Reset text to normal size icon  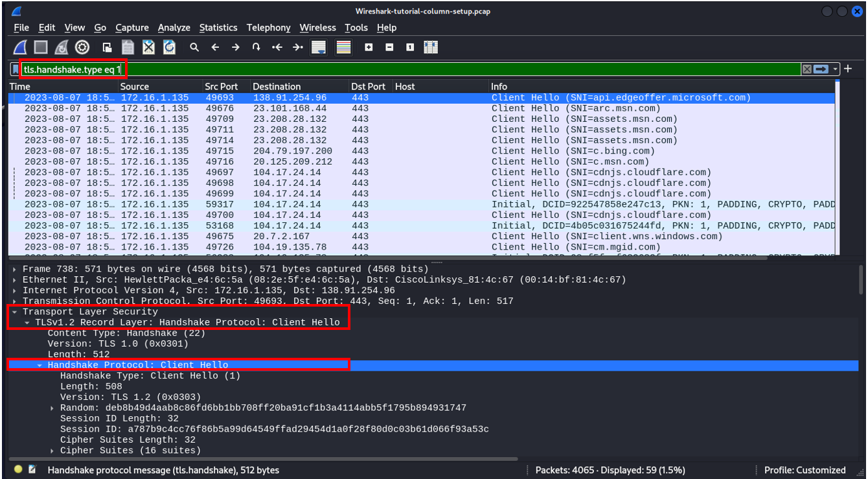click(410, 47)
